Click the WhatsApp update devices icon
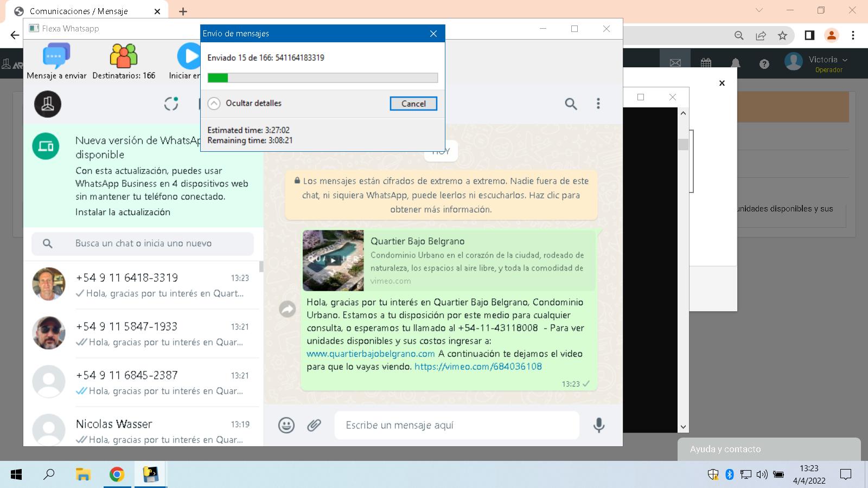 click(46, 146)
